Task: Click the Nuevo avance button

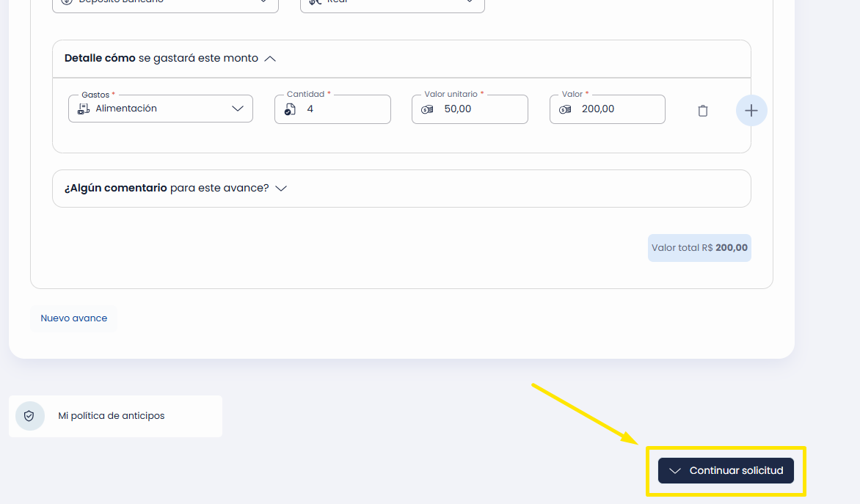Action: click(74, 318)
